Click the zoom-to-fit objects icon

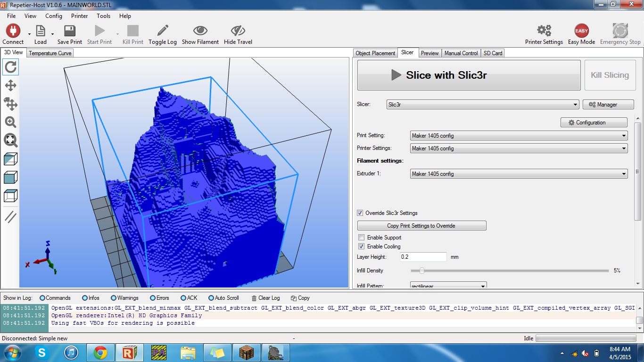10,140
